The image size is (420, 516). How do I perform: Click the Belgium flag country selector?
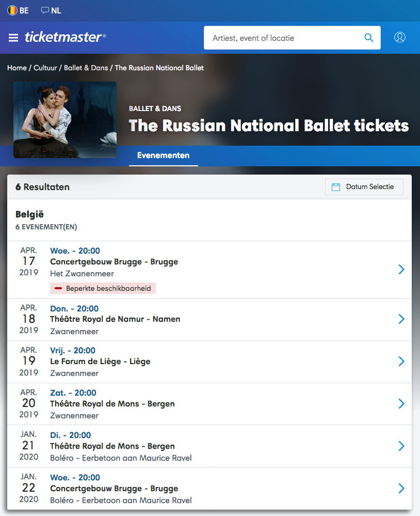tap(12, 10)
